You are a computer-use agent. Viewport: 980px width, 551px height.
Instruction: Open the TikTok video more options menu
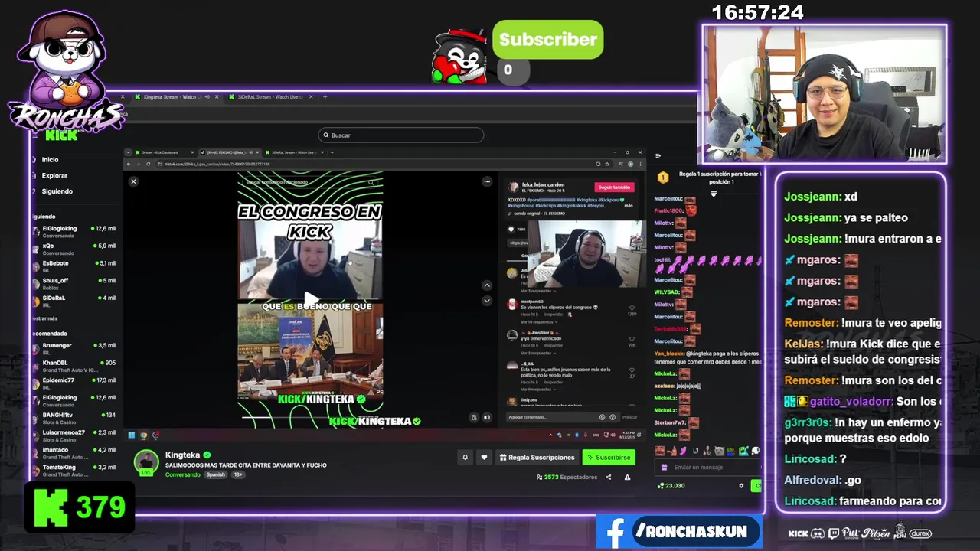click(x=486, y=181)
